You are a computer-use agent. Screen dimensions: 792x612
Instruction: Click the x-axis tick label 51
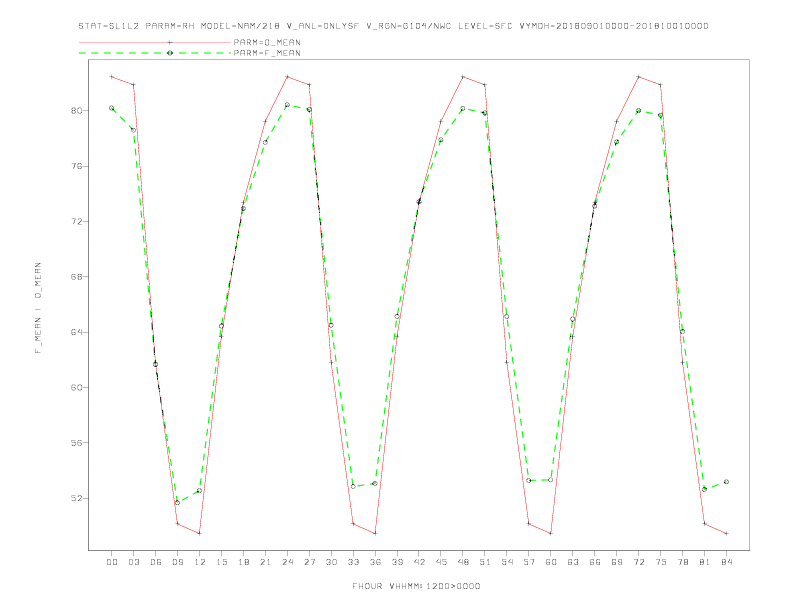click(485, 562)
